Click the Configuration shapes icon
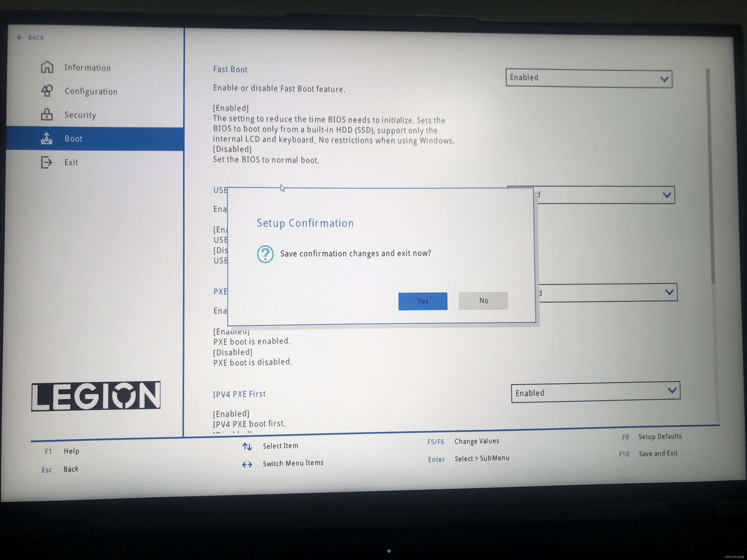The width and height of the screenshot is (747, 560). click(47, 91)
